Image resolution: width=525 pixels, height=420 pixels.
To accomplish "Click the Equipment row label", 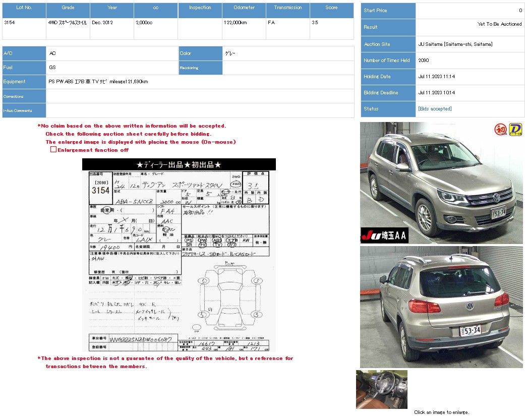I will pos(24,82).
